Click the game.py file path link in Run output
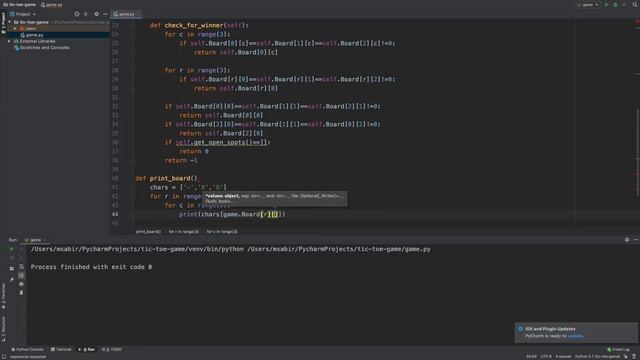The height and width of the screenshot is (360, 640). coord(339,249)
